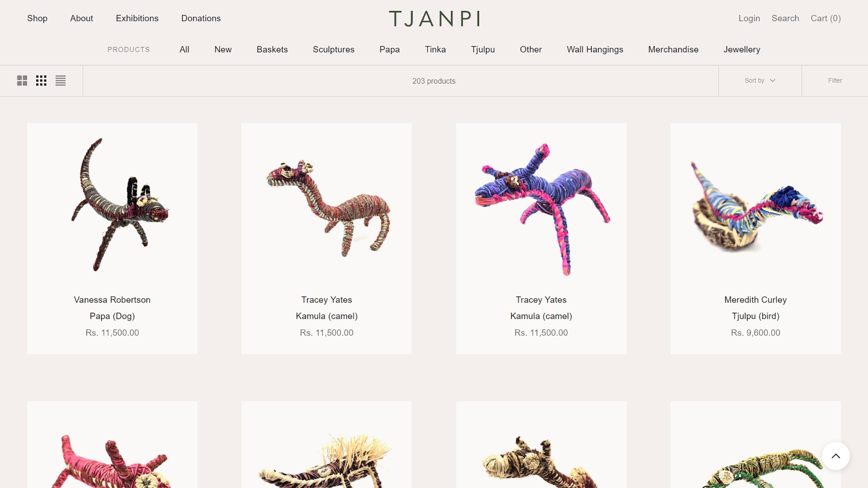Viewport: 868px width, 488px height.
Task: Select the Sculptures category tab
Action: 333,50
